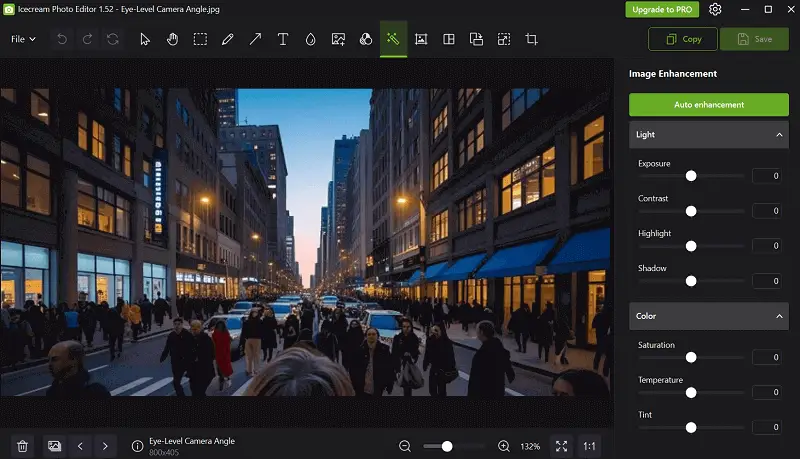
Task: Click the Redo arrow icon
Action: point(87,39)
